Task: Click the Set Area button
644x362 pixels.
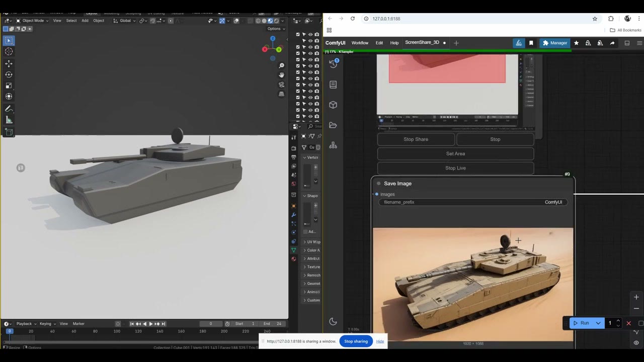Action: (455, 154)
